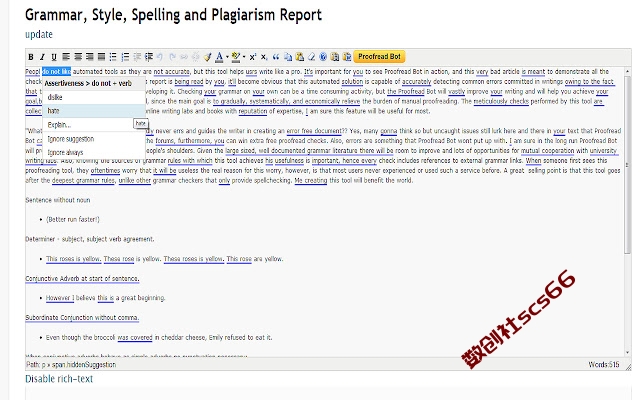The height and width of the screenshot is (400, 640).
Task: Click the redo arrow icon
Action: click(172, 57)
